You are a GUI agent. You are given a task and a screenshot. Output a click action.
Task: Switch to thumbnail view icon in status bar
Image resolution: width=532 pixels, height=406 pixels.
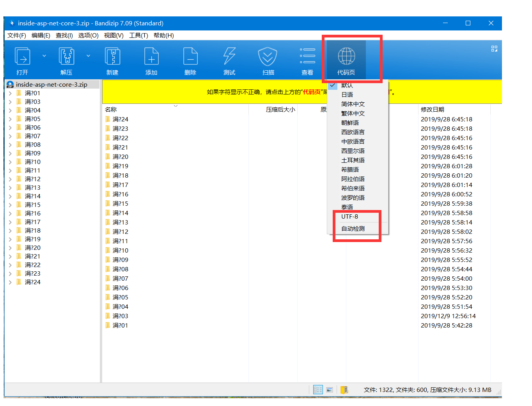click(x=330, y=390)
